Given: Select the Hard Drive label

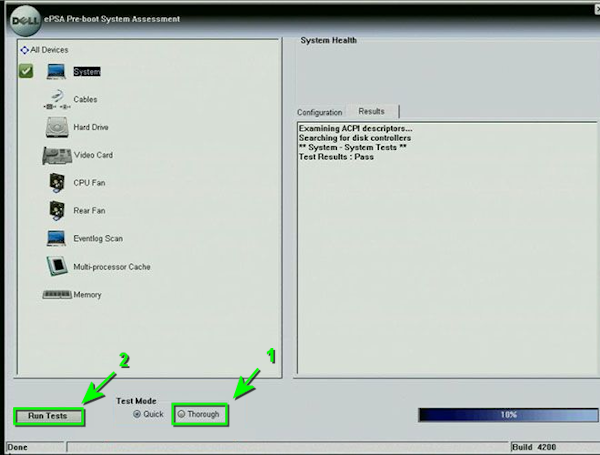Looking at the screenshot, I should click(x=91, y=127).
